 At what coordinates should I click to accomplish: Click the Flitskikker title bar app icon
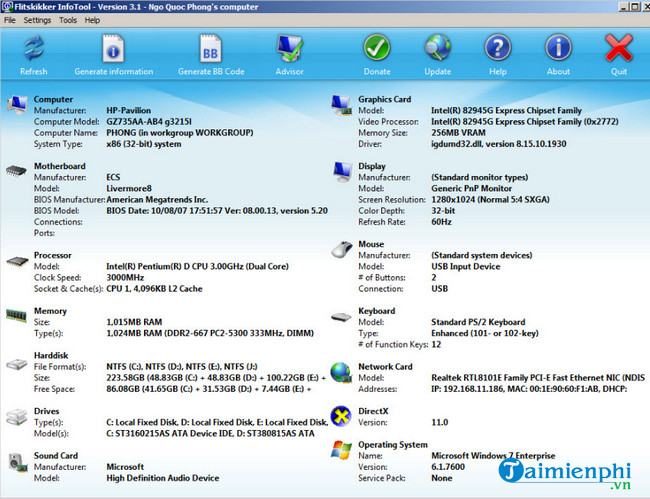7,7
